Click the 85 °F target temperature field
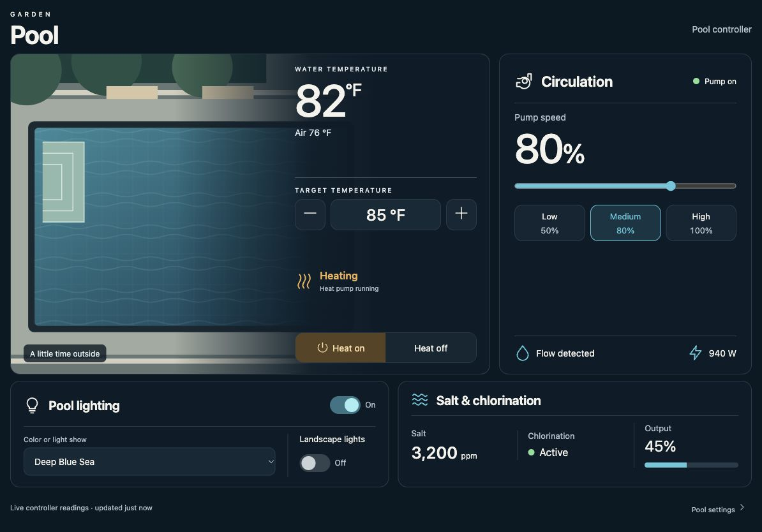The width and height of the screenshot is (762, 532). tap(386, 214)
